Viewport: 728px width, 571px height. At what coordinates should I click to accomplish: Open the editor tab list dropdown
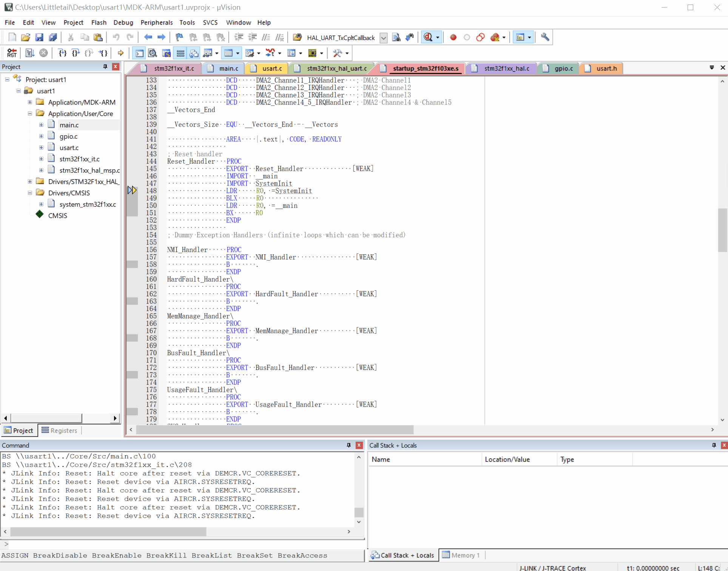pyautogui.click(x=712, y=67)
